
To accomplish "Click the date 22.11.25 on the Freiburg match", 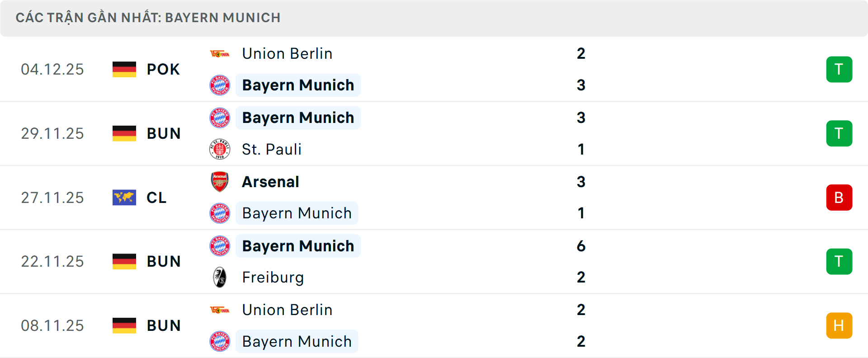I will pos(52,261).
